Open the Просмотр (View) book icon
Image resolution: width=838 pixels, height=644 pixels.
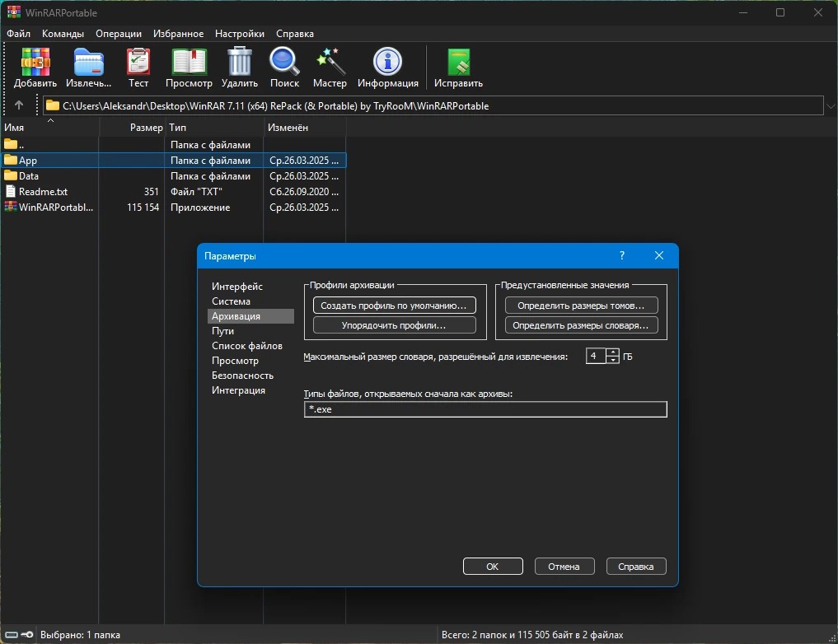click(189, 62)
